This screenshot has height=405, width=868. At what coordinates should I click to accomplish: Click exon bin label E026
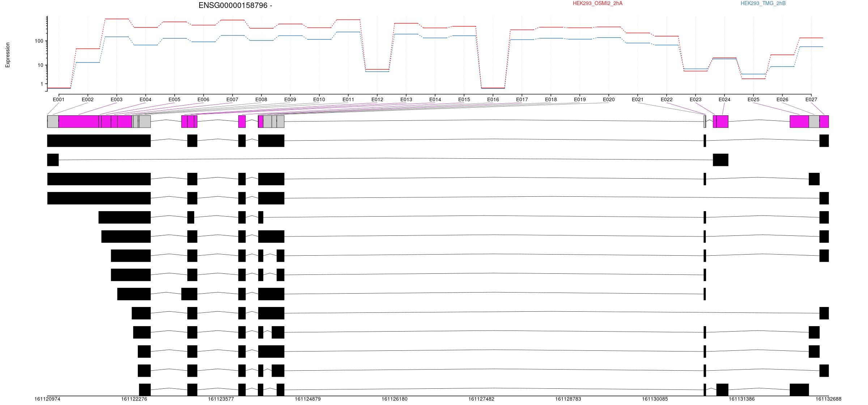point(782,99)
